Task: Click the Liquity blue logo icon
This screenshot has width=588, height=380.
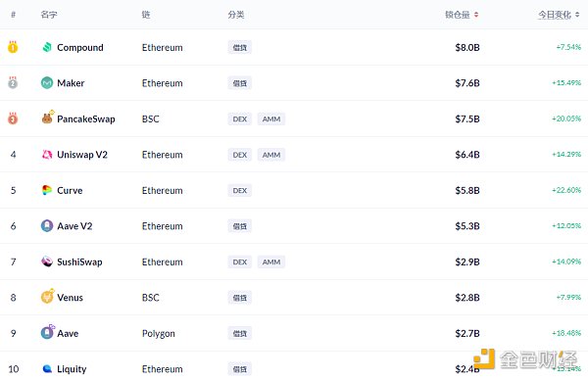Action: [47, 369]
